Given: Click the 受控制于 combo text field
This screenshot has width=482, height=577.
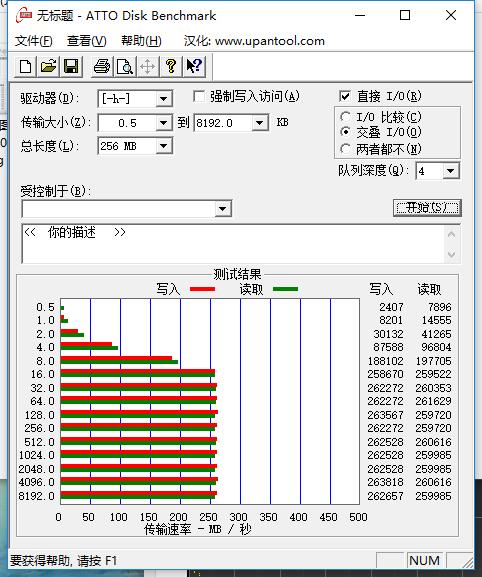Looking at the screenshot, I should click(x=119, y=209).
